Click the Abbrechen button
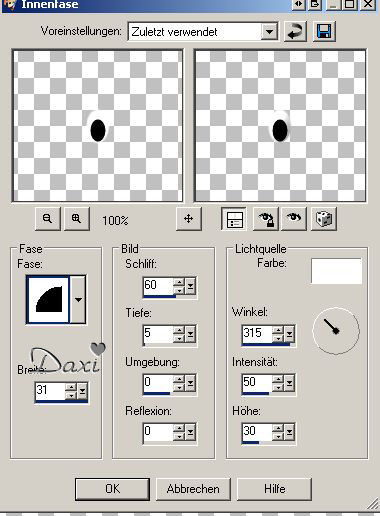380x516 pixels. (x=193, y=489)
